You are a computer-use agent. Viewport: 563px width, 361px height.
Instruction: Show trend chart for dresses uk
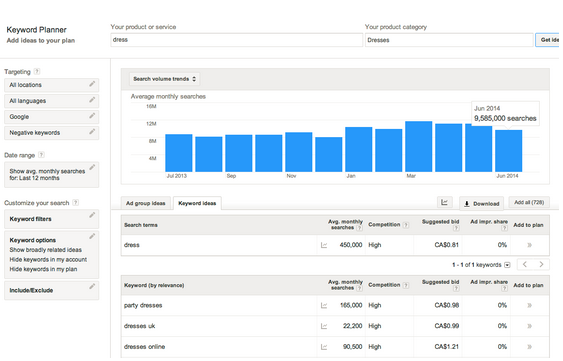point(324,327)
